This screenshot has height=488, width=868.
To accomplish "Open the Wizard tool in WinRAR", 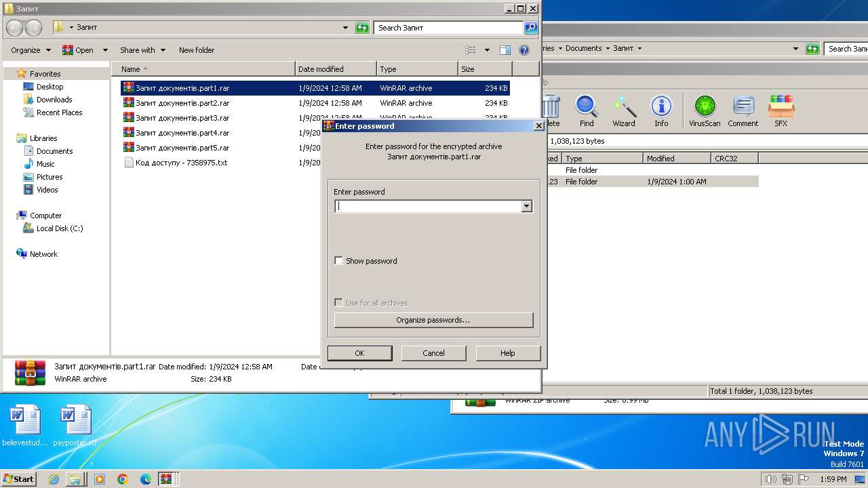I will [x=624, y=111].
